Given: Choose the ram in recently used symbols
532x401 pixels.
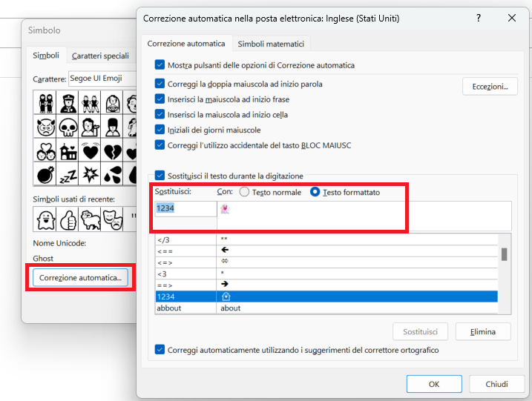Looking at the screenshot, I should 90,219.
